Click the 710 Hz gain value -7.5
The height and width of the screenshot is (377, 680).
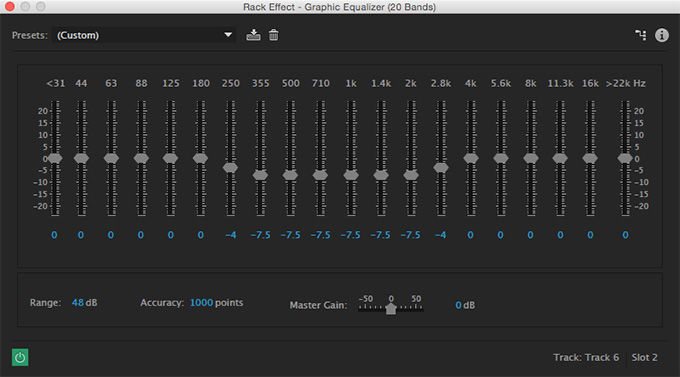click(320, 235)
